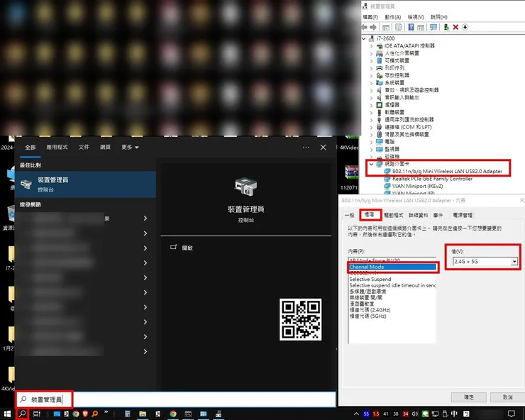Image resolution: width=525 pixels, height=420 pixels.
Task: Click the down-arrow disable device icon
Action: coord(465,27)
